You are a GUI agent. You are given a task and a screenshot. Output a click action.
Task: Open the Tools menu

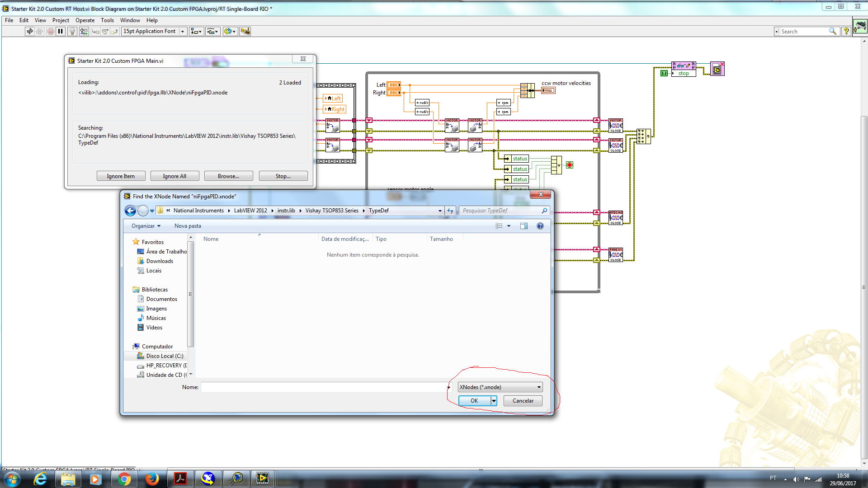[107, 20]
